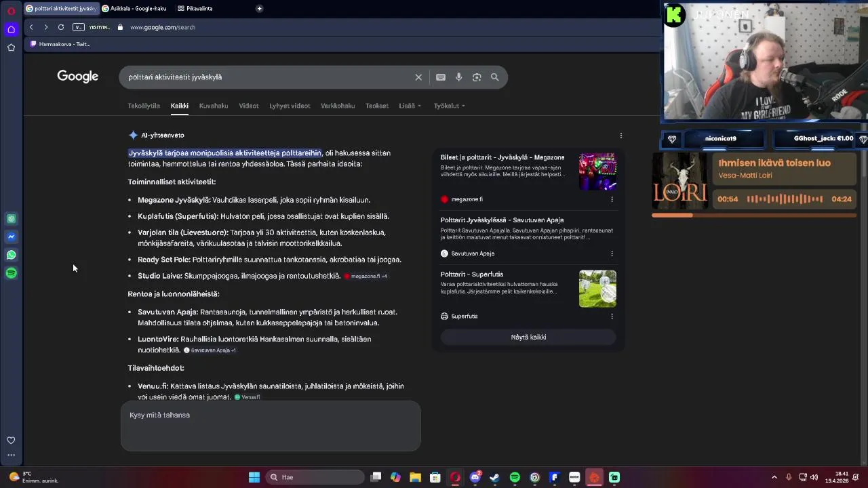The image size is (868, 488).
Task: Click the heart icon in the sidebar
Action: pos(11,441)
